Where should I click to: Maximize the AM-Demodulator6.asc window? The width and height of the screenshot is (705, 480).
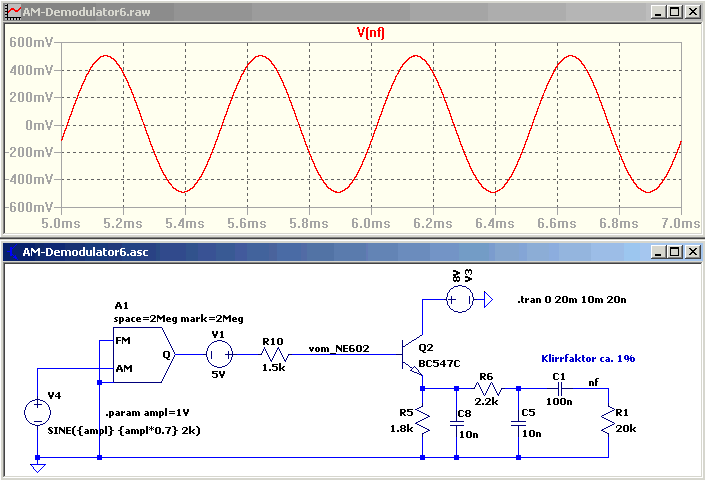tap(674, 252)
